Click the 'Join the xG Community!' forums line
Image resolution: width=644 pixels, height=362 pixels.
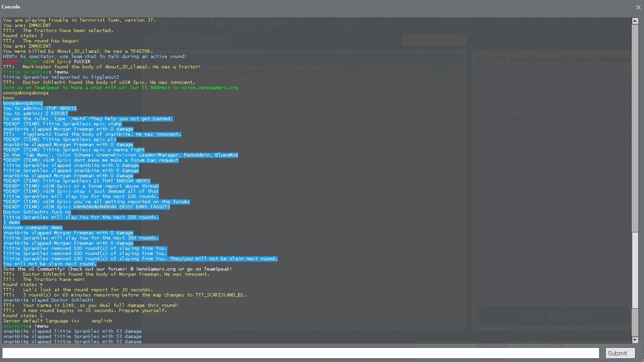117,269
